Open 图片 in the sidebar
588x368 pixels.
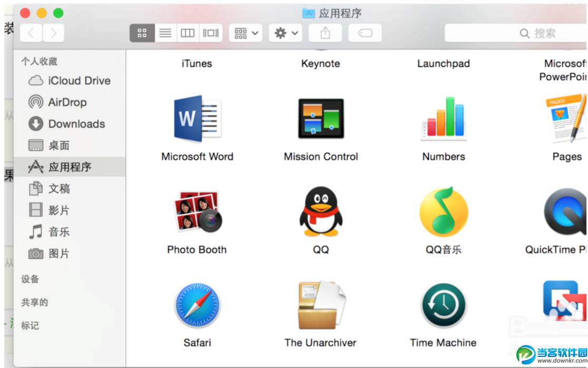pyautogui.click(x=70, y=254)
